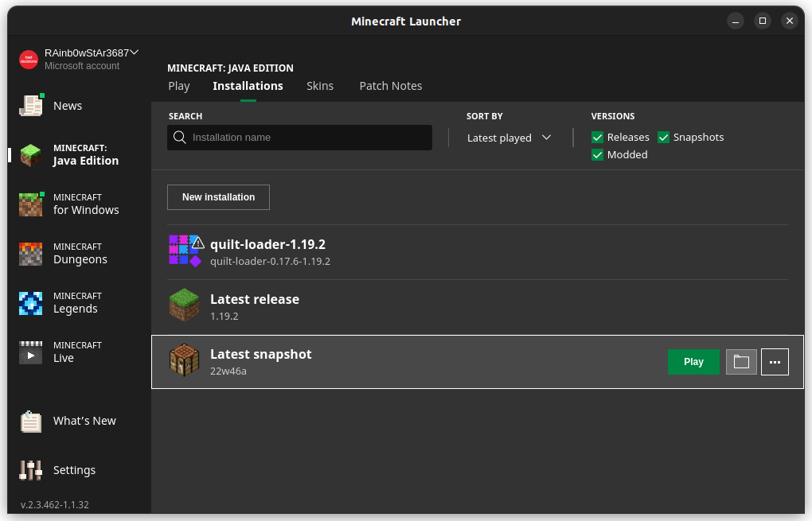Open the News section icon
The height and width of the screenshot is (521, 812).
[31, 106]
